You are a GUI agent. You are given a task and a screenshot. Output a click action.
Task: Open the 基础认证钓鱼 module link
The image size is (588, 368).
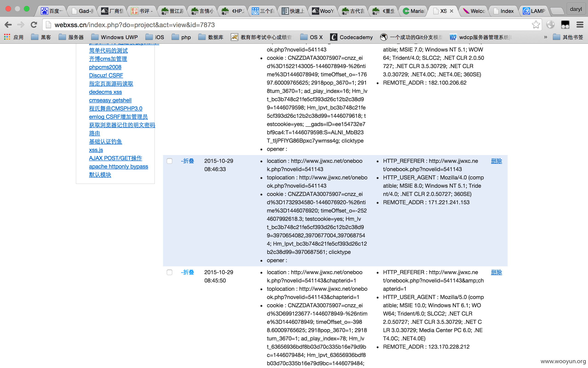(x=105, y=141)
